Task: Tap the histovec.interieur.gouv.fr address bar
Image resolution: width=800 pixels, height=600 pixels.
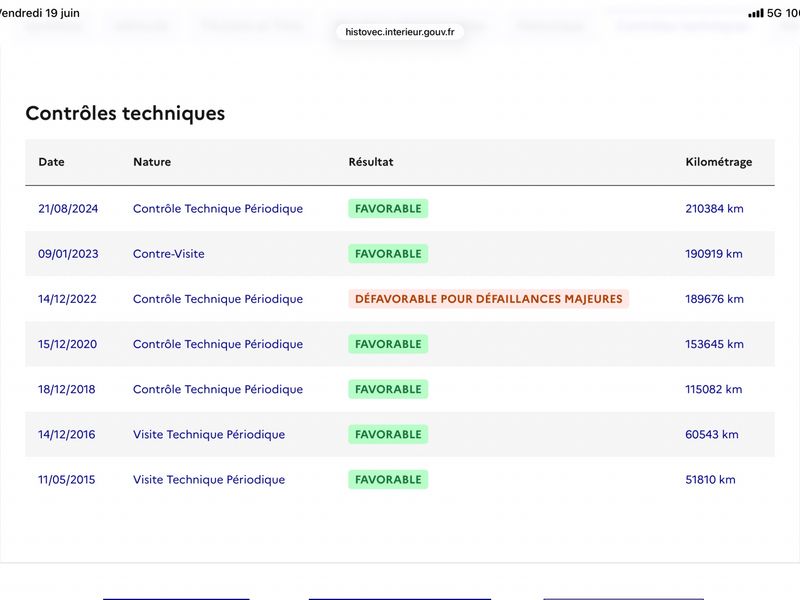Action: (399, 32)
